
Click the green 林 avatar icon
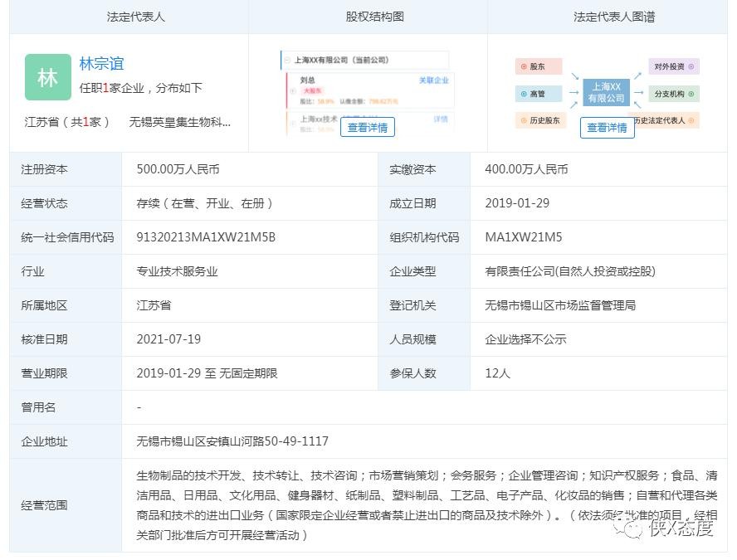click(x=47, y=77)
